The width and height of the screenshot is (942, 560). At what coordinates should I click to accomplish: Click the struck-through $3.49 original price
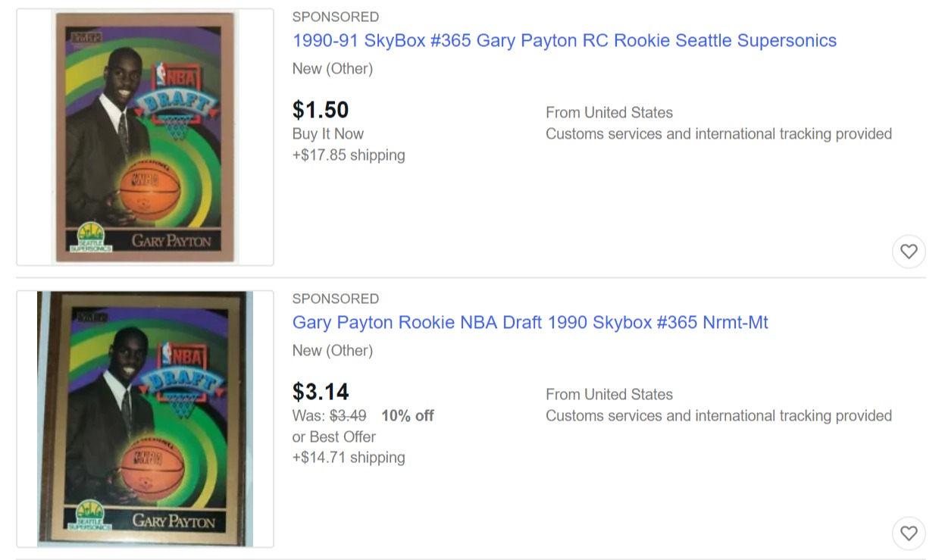[348, 416]
